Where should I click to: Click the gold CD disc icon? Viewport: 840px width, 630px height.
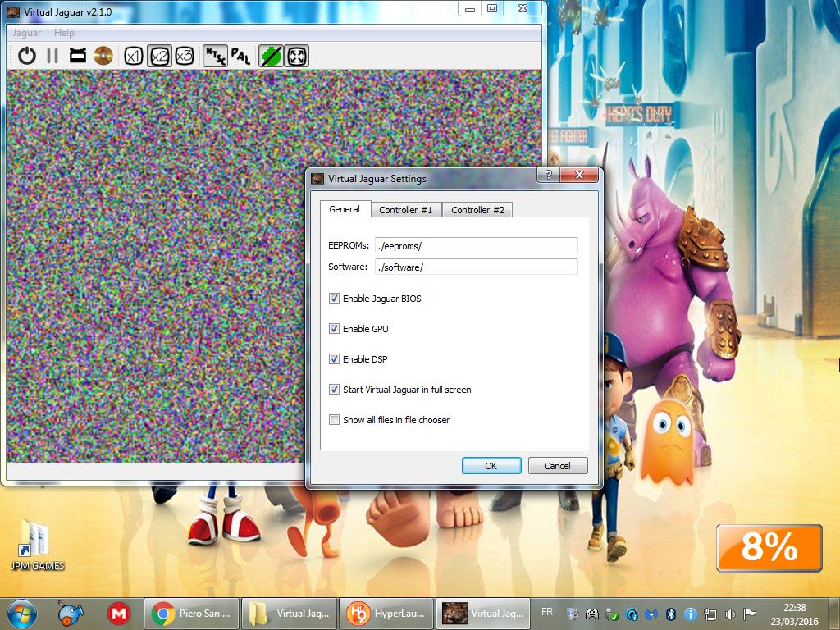(103, 56)
